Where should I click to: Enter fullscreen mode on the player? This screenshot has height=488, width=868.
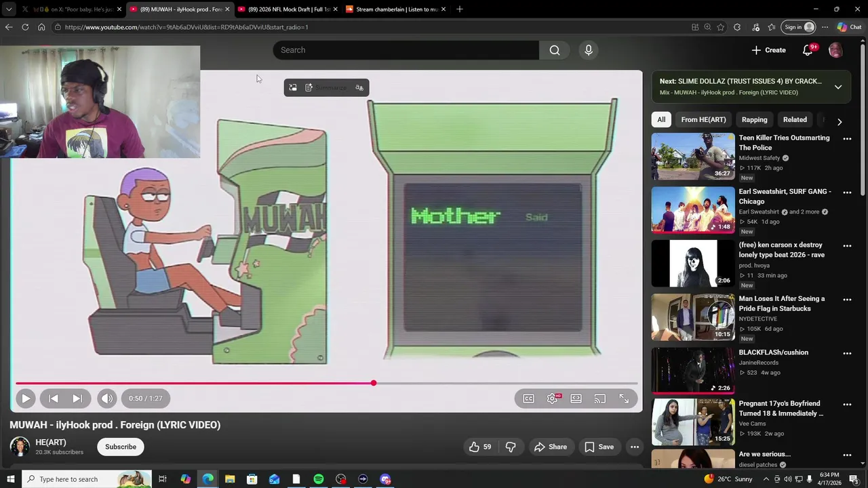click(624, 399)
